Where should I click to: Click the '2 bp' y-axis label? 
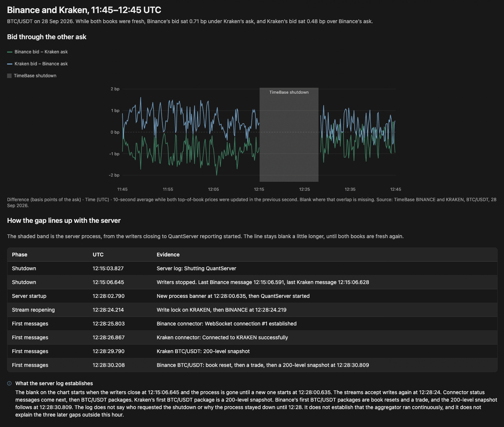coord(115,89)
